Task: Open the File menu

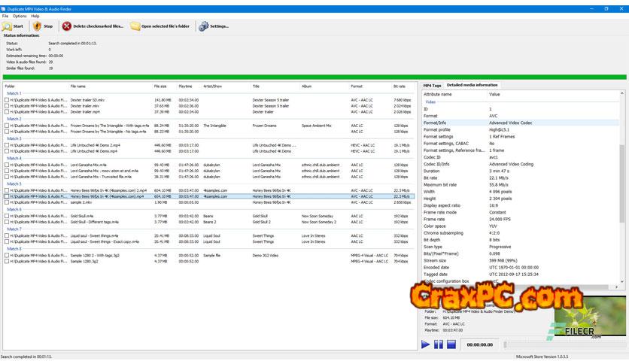Action: 5,16
